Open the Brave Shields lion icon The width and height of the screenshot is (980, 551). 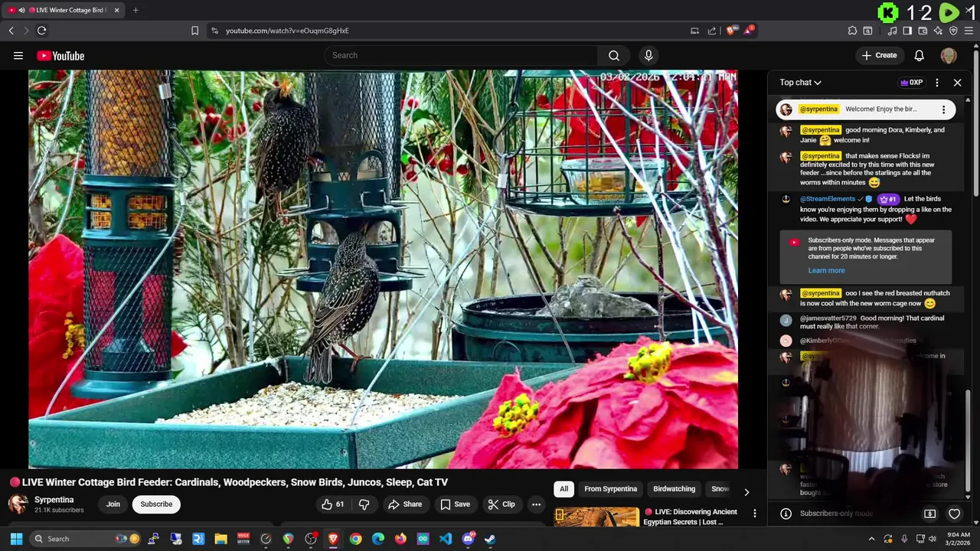click(730, 31)
